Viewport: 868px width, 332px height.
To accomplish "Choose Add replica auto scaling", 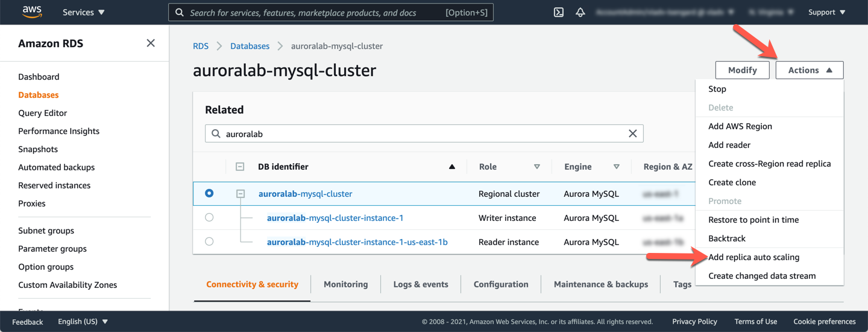I will [753, 257].
